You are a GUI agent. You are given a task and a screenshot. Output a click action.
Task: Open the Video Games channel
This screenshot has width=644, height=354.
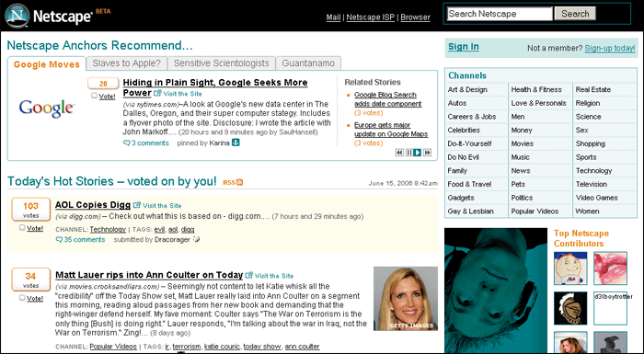[x=596, y=198]
